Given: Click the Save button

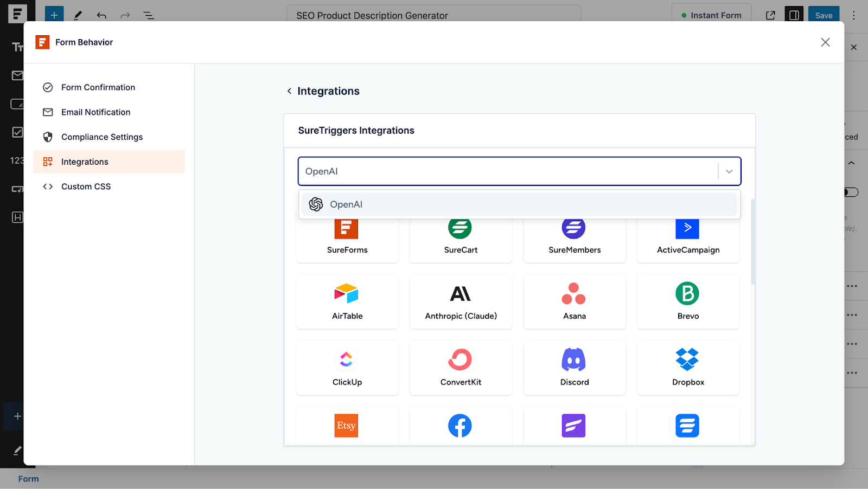Looking at the screenshot, I should pyautogui.click(x=824, y=15).
